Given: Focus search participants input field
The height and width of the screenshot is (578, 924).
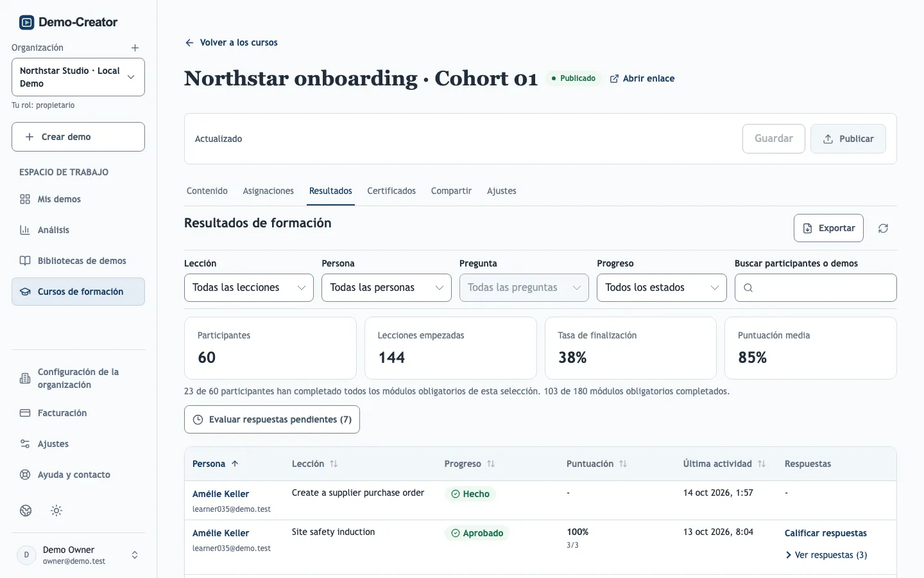Looking at the screenshot, I should click(816, 288).
